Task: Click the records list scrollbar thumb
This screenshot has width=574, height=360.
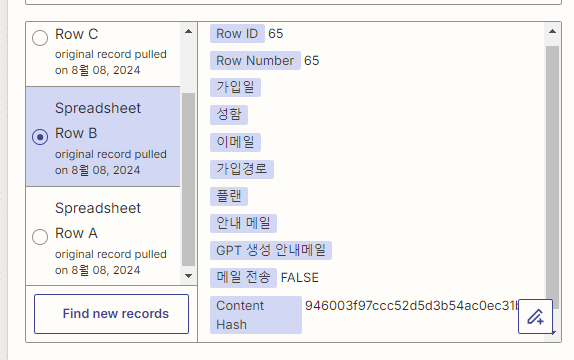Action: [189, 179]
